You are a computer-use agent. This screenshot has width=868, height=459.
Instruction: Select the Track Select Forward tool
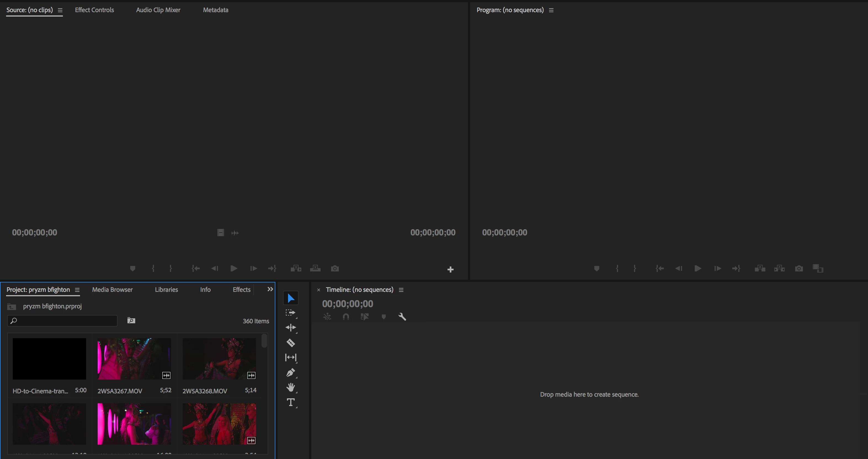(x=291, y=313)
